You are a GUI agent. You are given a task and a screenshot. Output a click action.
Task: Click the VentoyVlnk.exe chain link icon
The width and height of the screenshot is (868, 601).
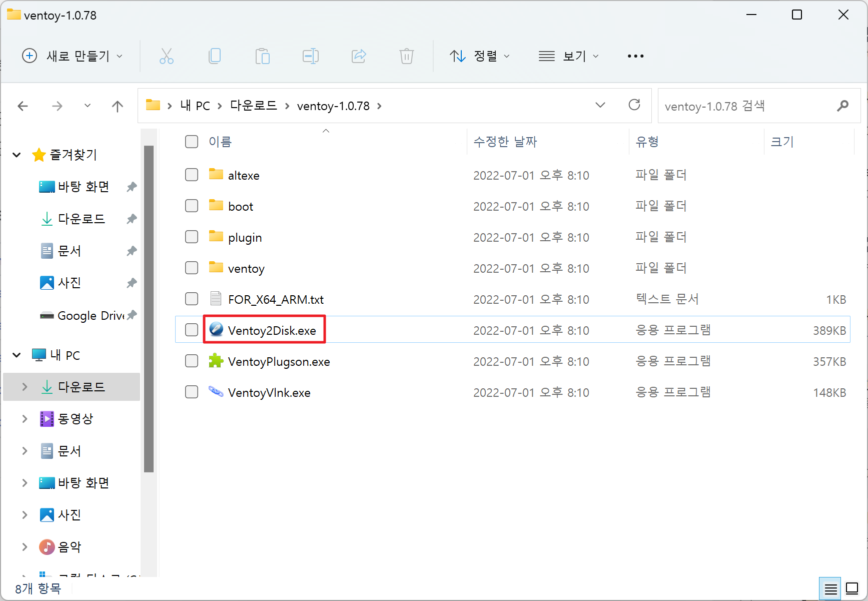tap(216, 391)
